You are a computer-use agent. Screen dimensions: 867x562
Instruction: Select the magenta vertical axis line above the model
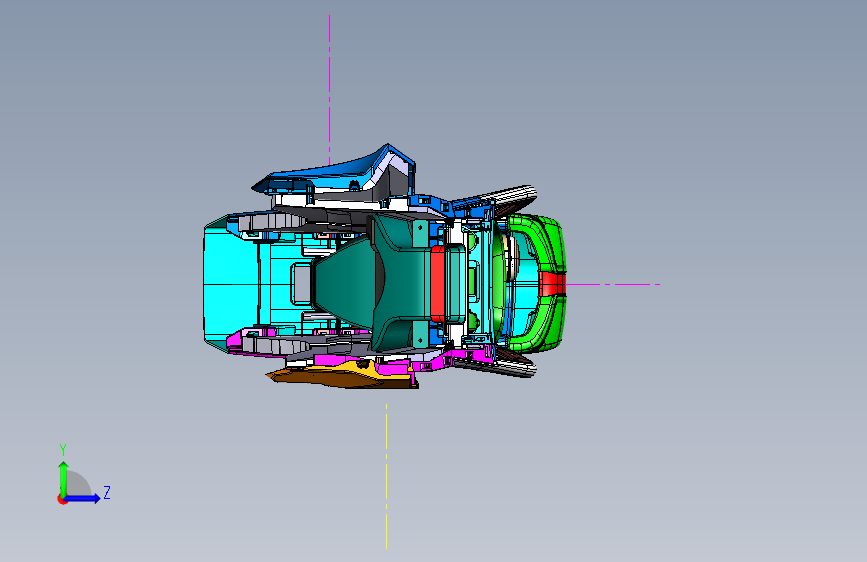[x=330, y=89]
